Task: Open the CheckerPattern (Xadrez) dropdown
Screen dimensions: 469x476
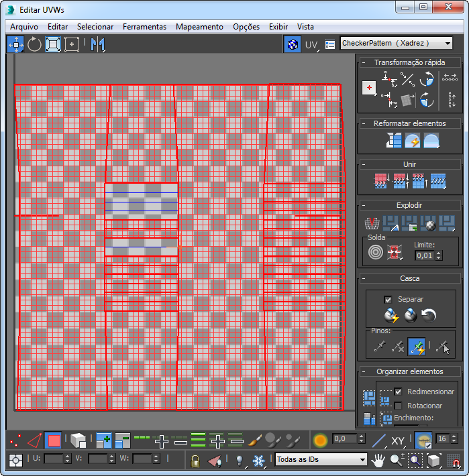Action: tap(396, 43)
